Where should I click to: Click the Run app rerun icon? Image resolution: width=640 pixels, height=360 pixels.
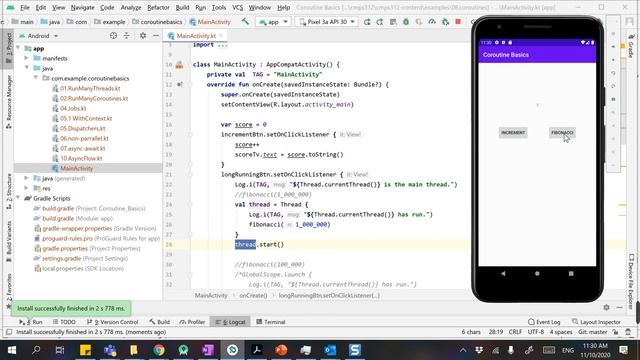pos(367,22)
